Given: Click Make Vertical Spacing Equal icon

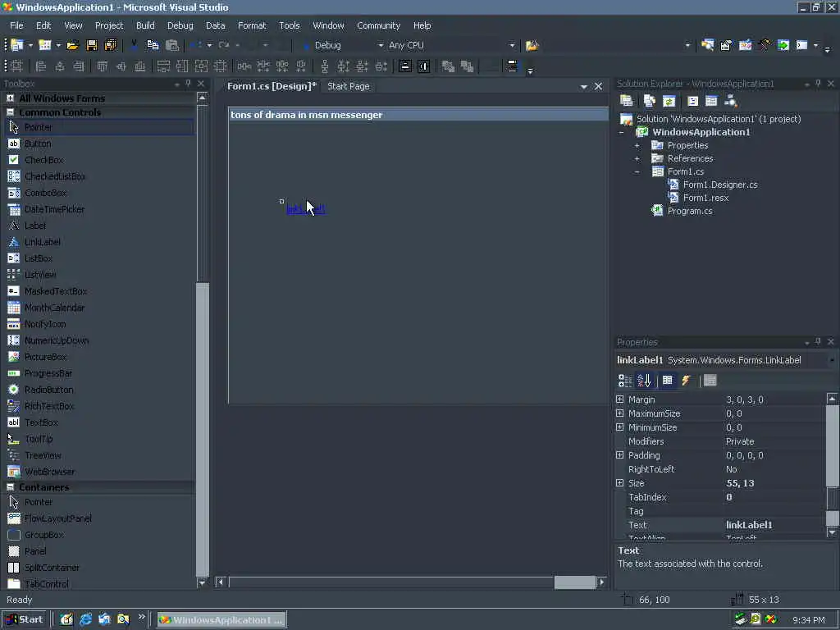Looking at the screenshot, I should [324, 66].
